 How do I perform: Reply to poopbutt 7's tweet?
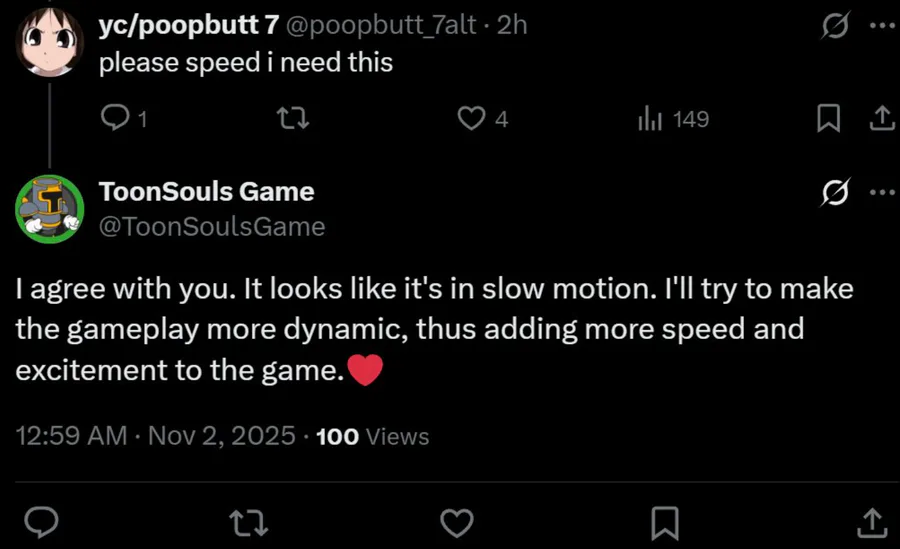click(117, 119)
